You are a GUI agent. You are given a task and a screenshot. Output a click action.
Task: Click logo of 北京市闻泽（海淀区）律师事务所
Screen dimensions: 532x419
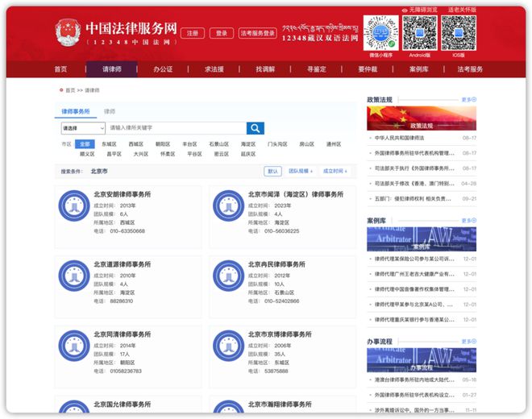228,205
